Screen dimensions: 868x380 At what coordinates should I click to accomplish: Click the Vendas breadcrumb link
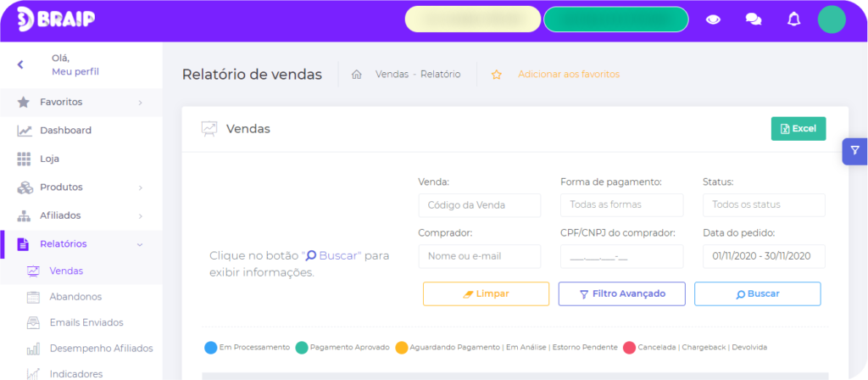(x=392, y=75)
